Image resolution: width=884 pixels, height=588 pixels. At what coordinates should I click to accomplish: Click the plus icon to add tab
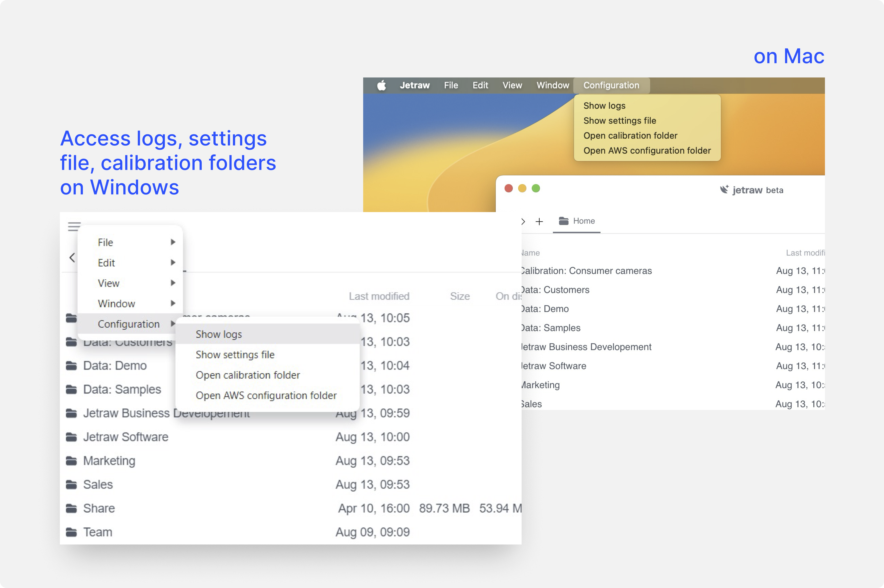point(539,222)
